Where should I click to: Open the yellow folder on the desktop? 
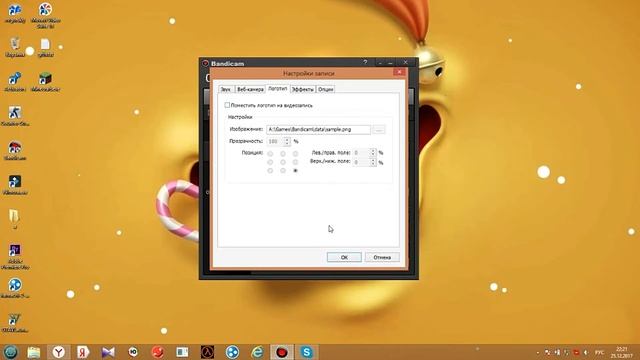14,219
